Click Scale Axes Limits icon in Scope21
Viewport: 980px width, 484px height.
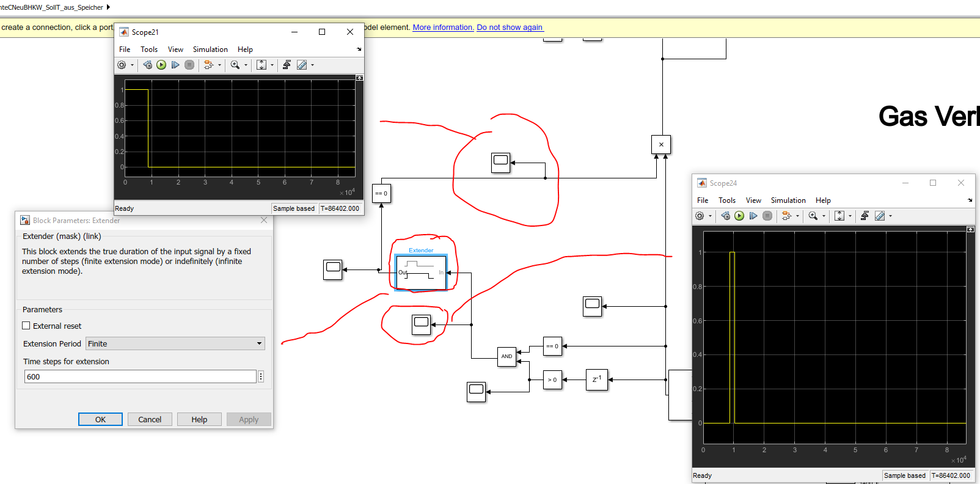tap(261, 65)
